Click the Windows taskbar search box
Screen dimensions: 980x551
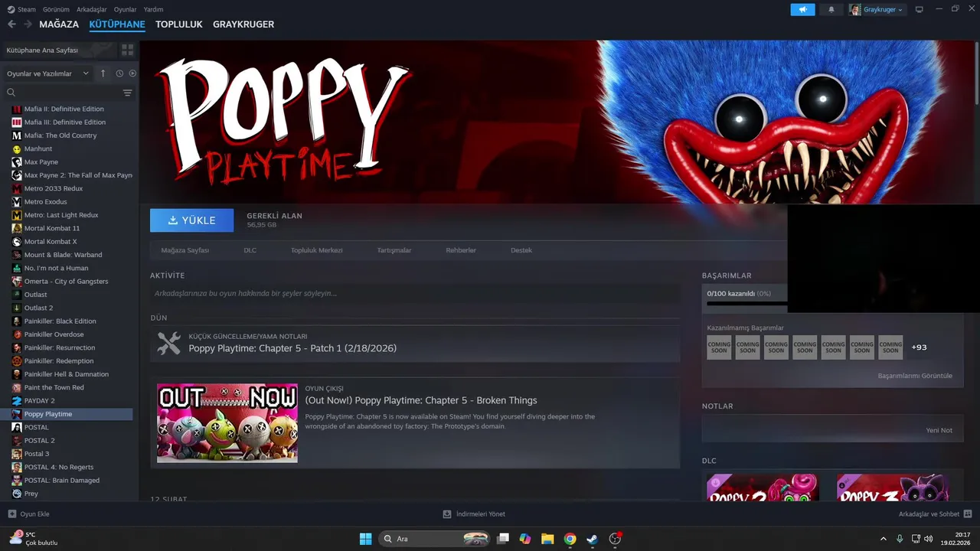coord(435,539)
